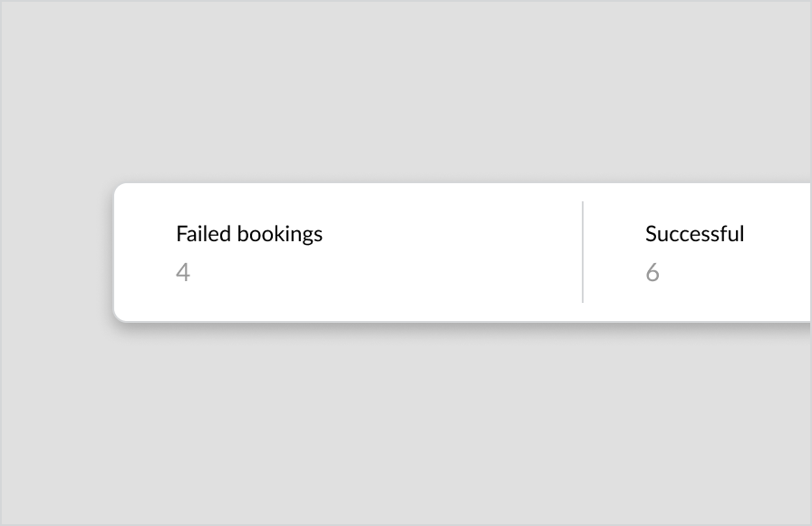Image resolution: width=812 pixels, height=526 pixels.
Task: Click the card's rounded bottom-left corner
Action: [121, 315]
